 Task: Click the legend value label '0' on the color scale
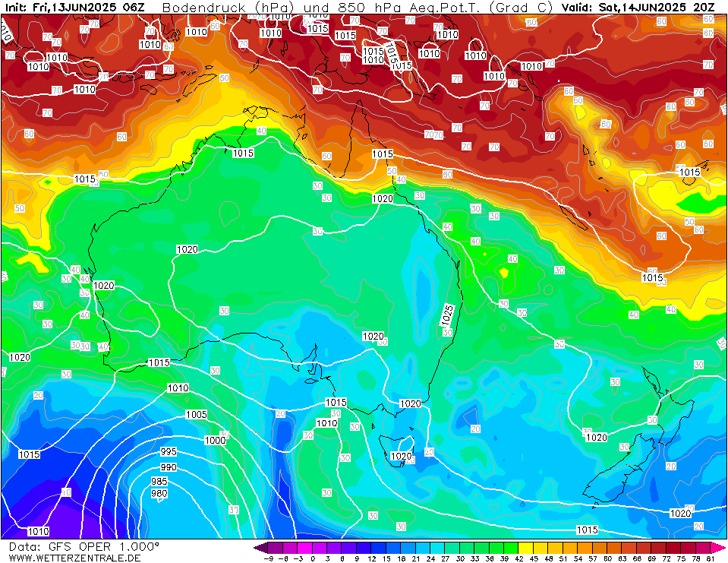pyautogui.click(x=313, y=558)
